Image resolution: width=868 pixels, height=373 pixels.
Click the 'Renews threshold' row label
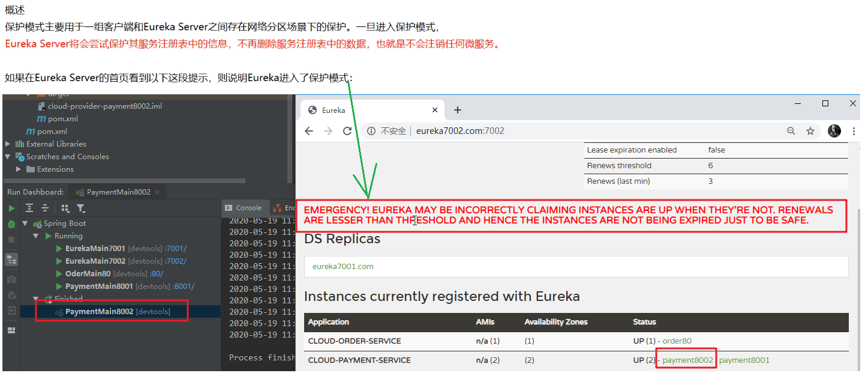pos(619,165)
